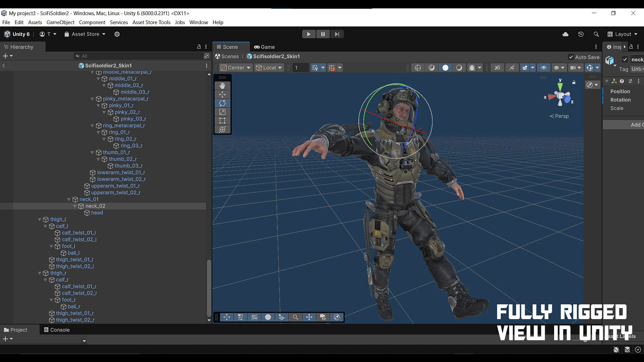Toggle overlay camera preview icon in bottom bar
This screenshot has height=362, width=644.
coord(323,317)
